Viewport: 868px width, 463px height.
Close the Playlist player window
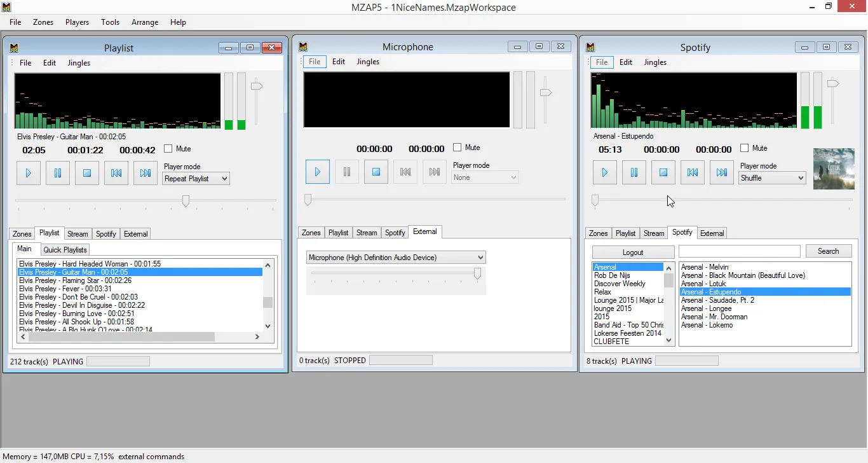click(272, 48)
